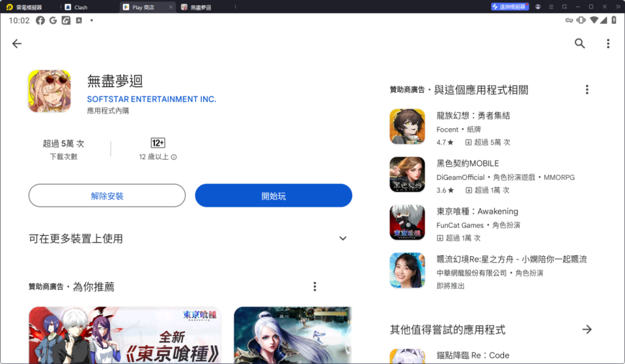Image resolution: width=625 pixels, height=364 pixels.
Task: Expand the 可在更多裝置上使用 section
Action: tap(342, 238)
